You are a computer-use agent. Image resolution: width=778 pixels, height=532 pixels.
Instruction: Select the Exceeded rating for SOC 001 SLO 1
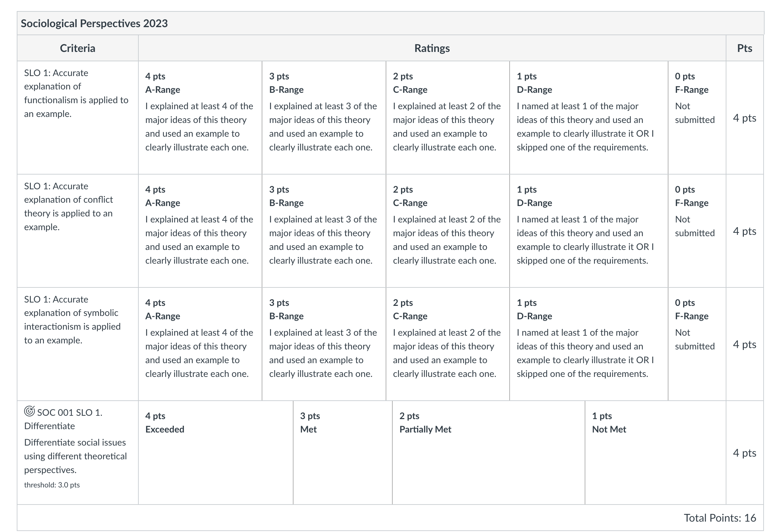(x=216, y=453)
